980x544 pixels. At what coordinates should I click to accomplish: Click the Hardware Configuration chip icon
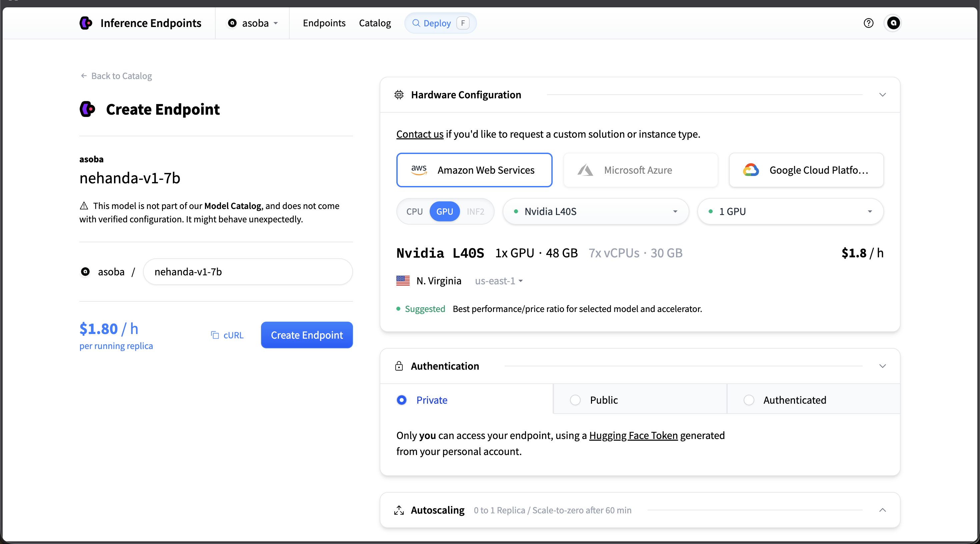pos(399,94)
